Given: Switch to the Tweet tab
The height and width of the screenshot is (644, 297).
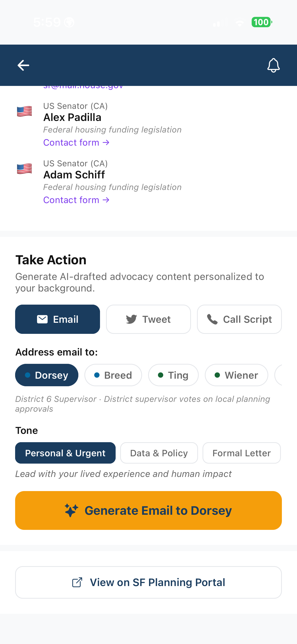Looking at the screenshot, I should point(148,319).
